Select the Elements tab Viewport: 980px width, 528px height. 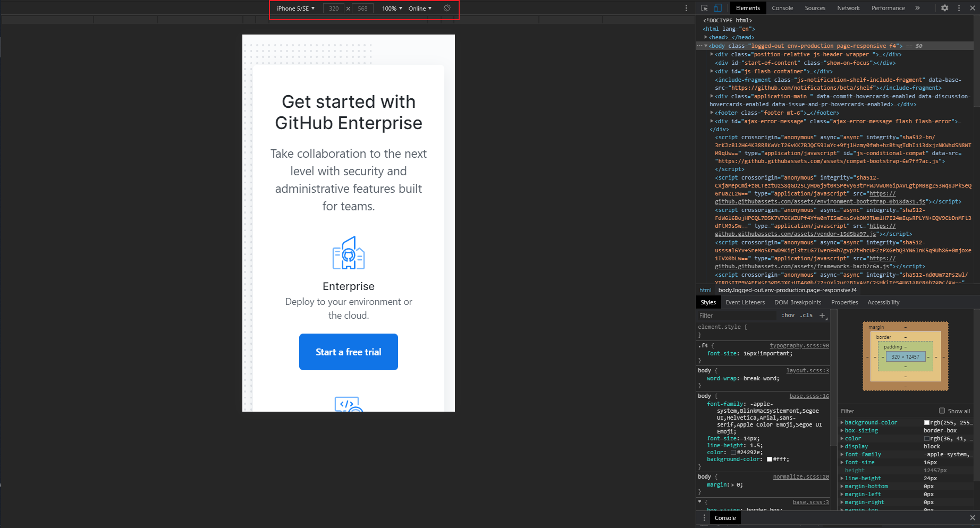coord(748,8)
